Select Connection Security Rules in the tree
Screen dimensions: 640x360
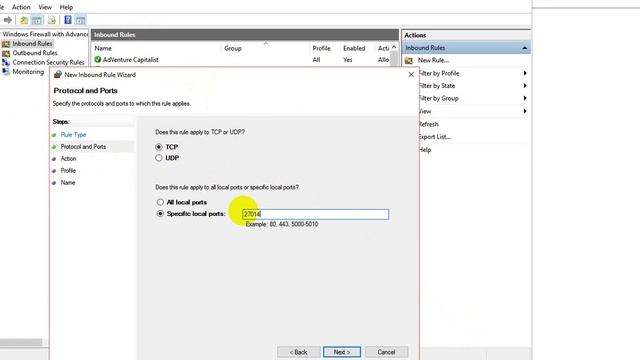48,62
